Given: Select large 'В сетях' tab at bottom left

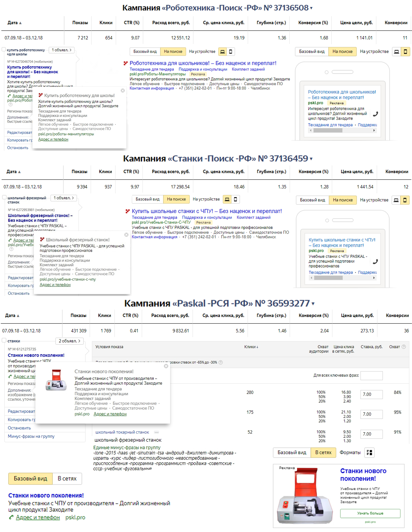Looking at the screenshot, I should [67, 479].
